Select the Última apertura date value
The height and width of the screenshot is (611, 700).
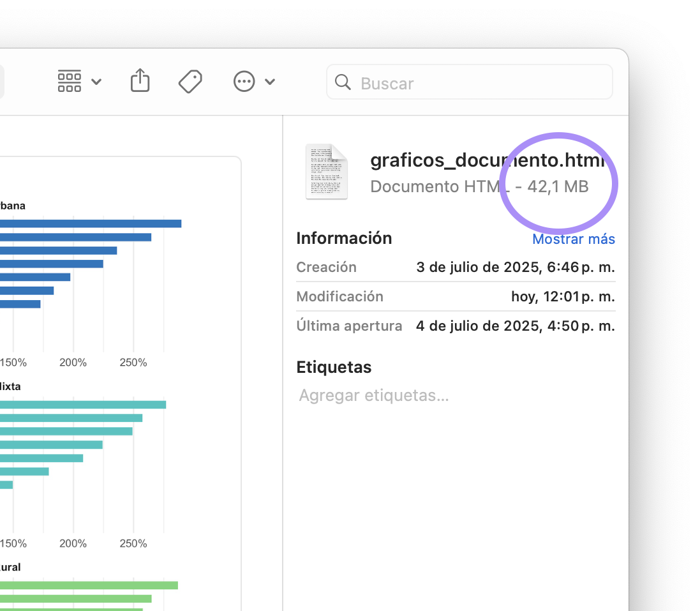click(x=515, y=326)
